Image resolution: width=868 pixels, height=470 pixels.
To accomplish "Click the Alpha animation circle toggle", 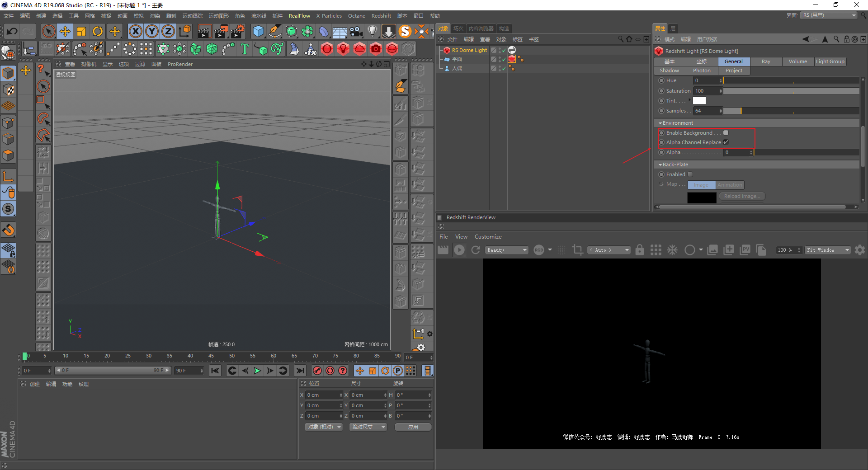I will (x=661, y=152).
